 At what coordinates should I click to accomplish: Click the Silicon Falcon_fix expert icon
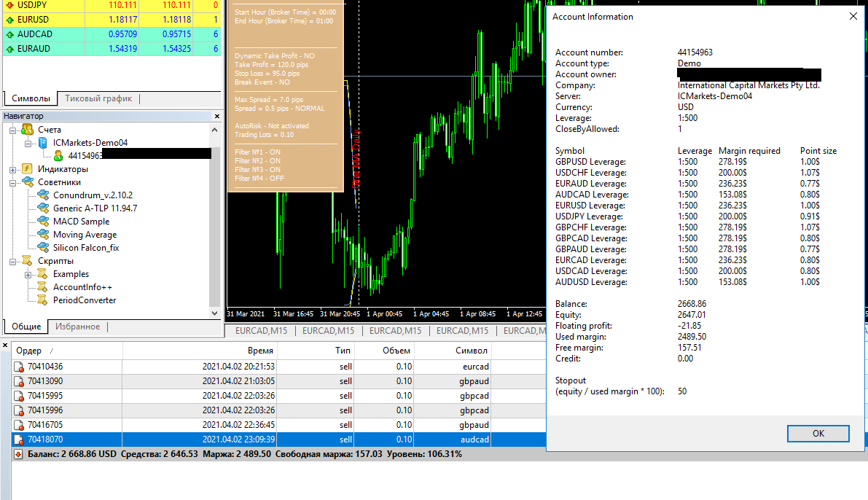[x=43, y=248]
